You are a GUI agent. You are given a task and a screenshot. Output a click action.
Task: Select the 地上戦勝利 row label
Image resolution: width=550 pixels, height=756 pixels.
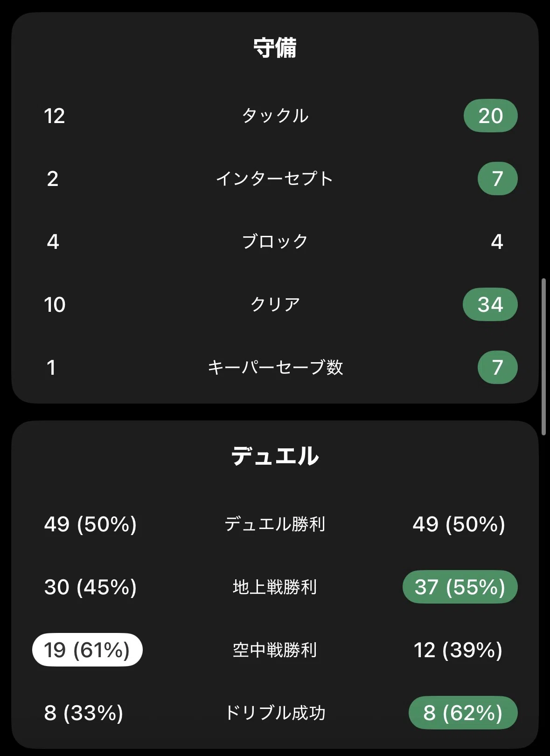[275, 587]
